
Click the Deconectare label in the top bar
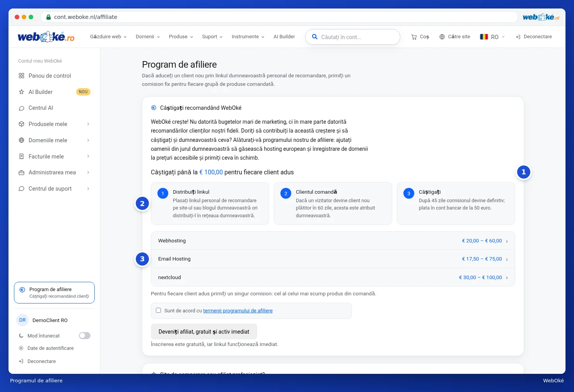(538, 37)
